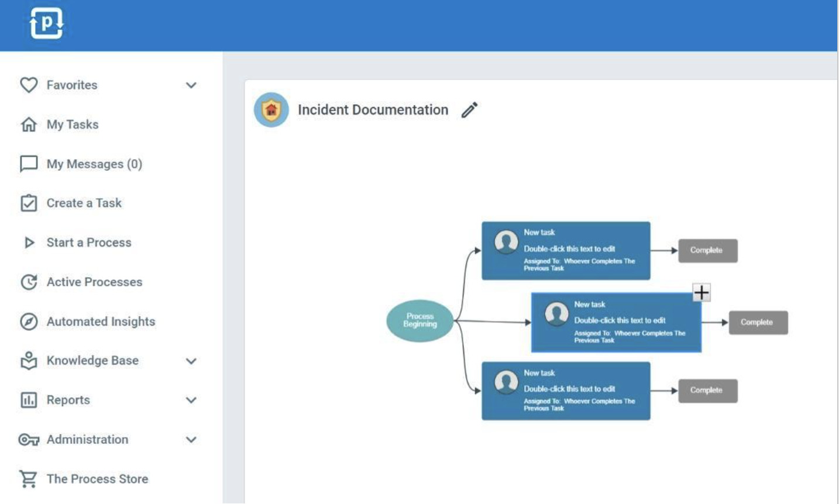Click the Automated Insights compass icon
Viewport: 839px width, 504px height.
29,322
